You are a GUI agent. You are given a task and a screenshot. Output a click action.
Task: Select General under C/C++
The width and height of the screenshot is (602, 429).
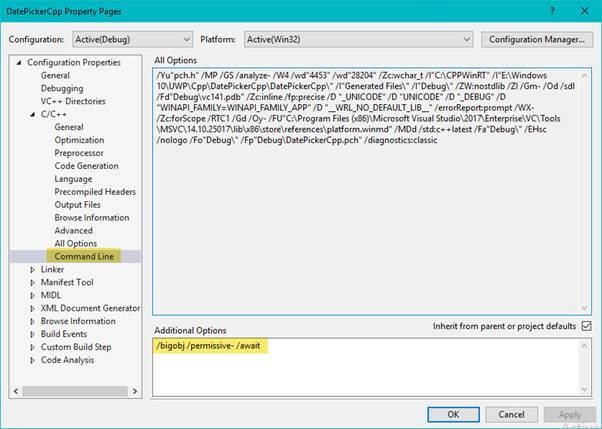[69, 127]
